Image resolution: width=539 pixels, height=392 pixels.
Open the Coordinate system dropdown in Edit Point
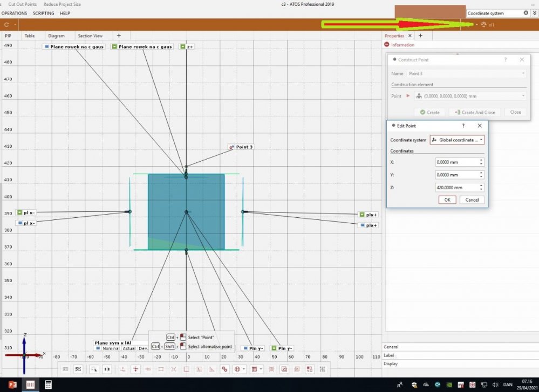tap(457, 140)
